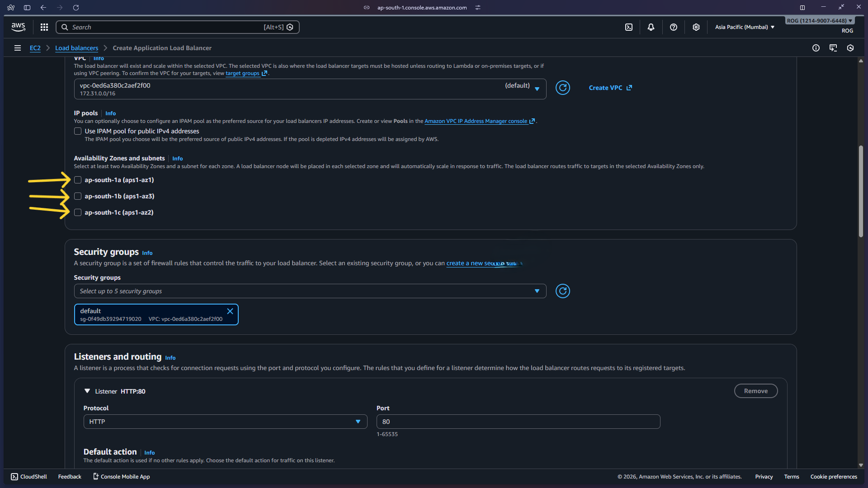Select the ap-south-1a availability zone checkbox
The image size is (868, 488).
click(x=78, y=180)
